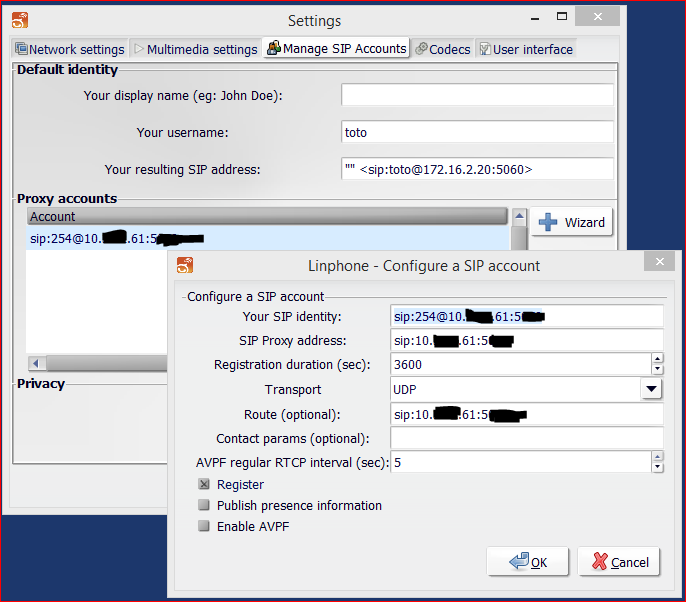Confirm with the OK button

click(528, 562)
